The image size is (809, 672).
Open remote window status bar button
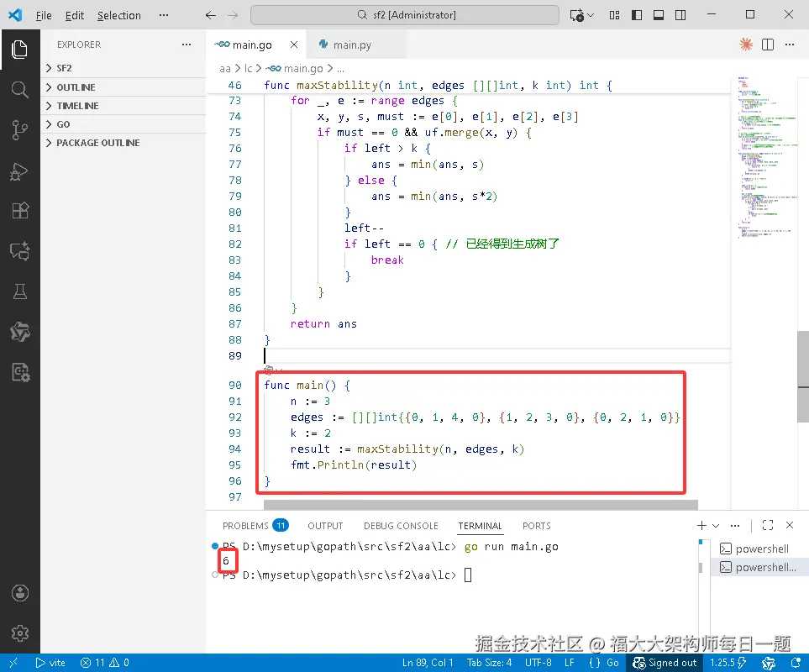coord(13,663)
